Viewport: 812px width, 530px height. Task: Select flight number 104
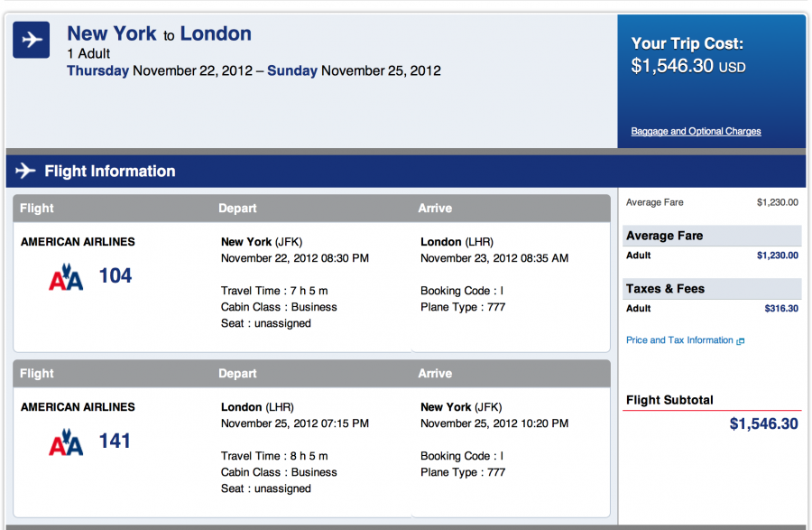point(115,276)
